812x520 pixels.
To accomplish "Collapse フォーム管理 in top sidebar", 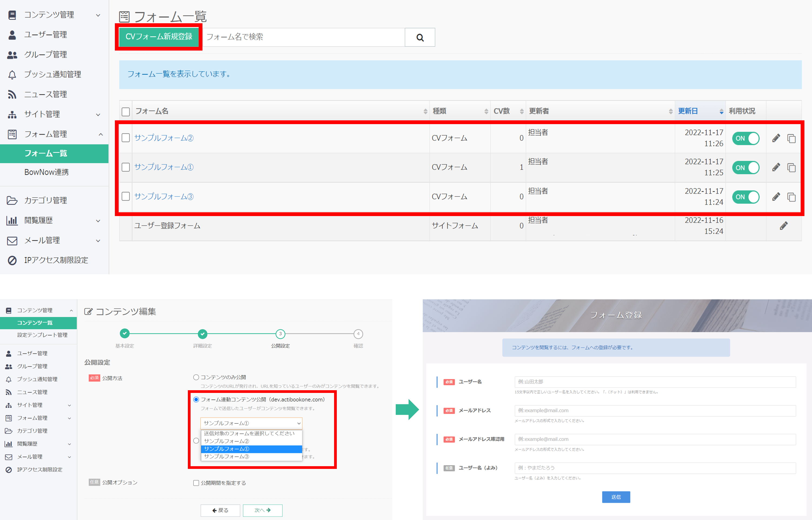I will click(54, 134).
